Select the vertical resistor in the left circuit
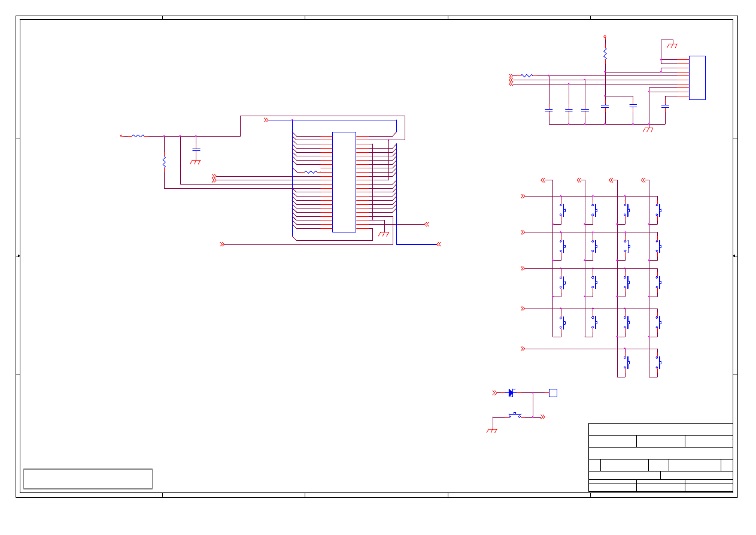756x535 pixels. click(x=164, y=162)
